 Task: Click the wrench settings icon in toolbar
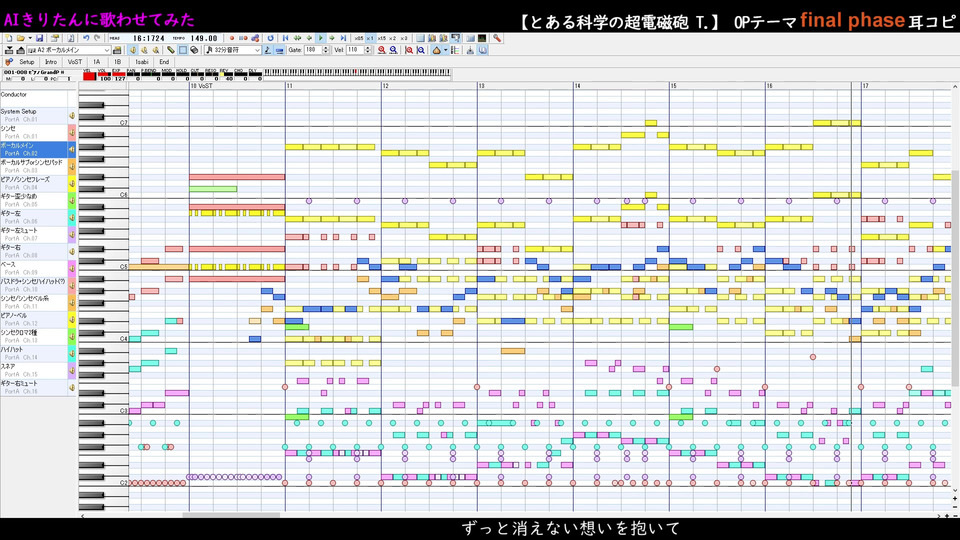click(497, 38)
